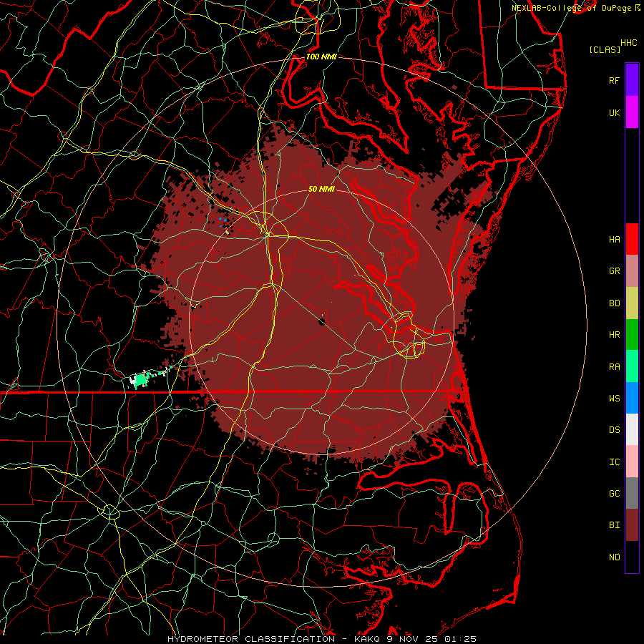Click the BI dark red legend swatch
This screenshot has height=644, width=644.
click(x=632, y=525)
